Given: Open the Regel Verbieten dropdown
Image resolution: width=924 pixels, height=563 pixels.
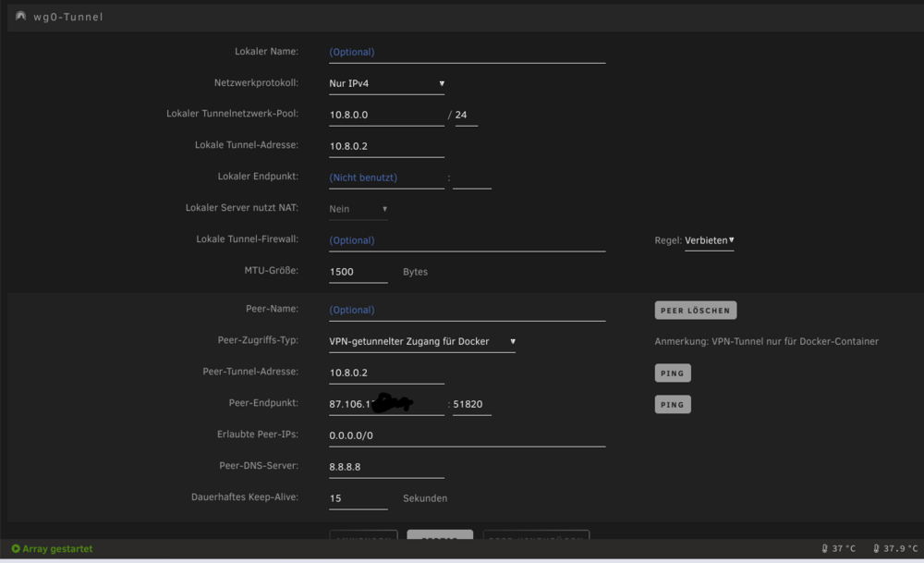Looking at the screenshot, I should point(710,240).
